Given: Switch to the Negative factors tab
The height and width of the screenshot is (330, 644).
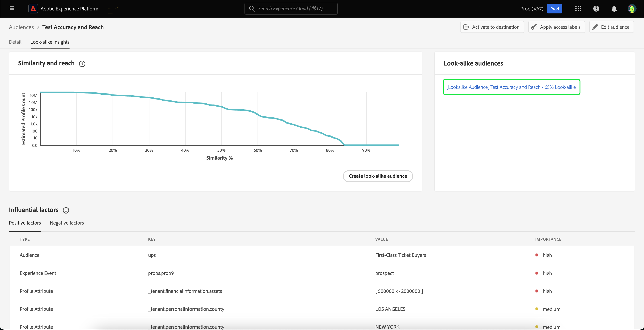Looking at the screenshot, I should [x=67, y=223].
